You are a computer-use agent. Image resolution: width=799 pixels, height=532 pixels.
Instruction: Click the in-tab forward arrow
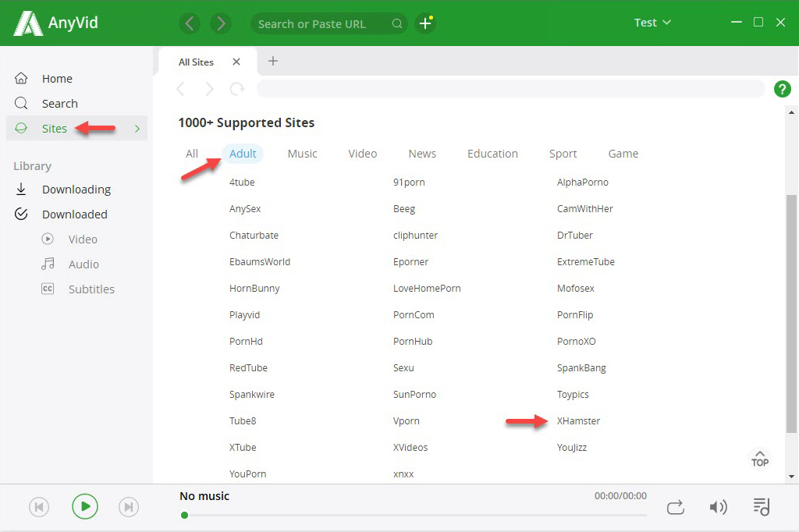click(209, 89)
